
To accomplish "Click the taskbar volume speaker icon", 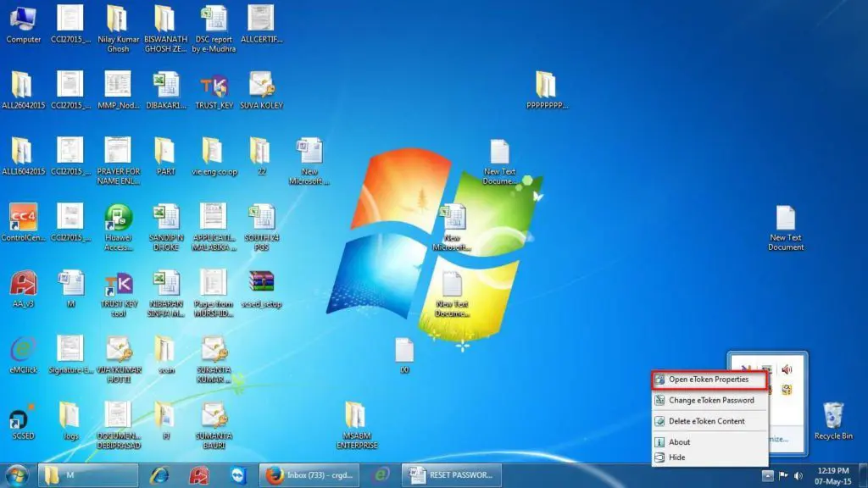I will [x=798, y=475].
